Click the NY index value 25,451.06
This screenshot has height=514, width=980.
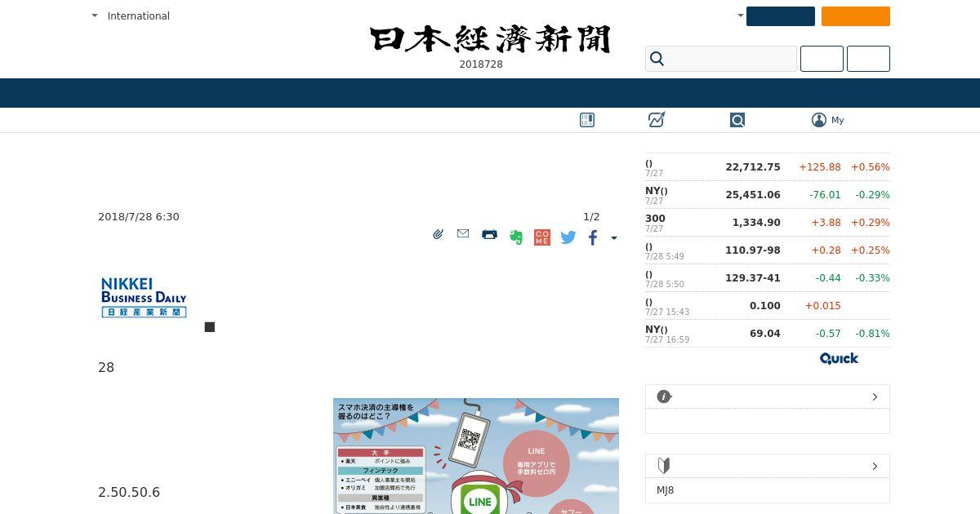click(x=753, y=194)
